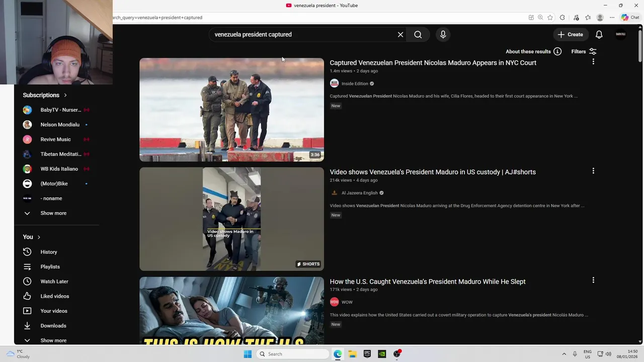
Task: Open options menu for WOW video
Action: click(593, 280)
